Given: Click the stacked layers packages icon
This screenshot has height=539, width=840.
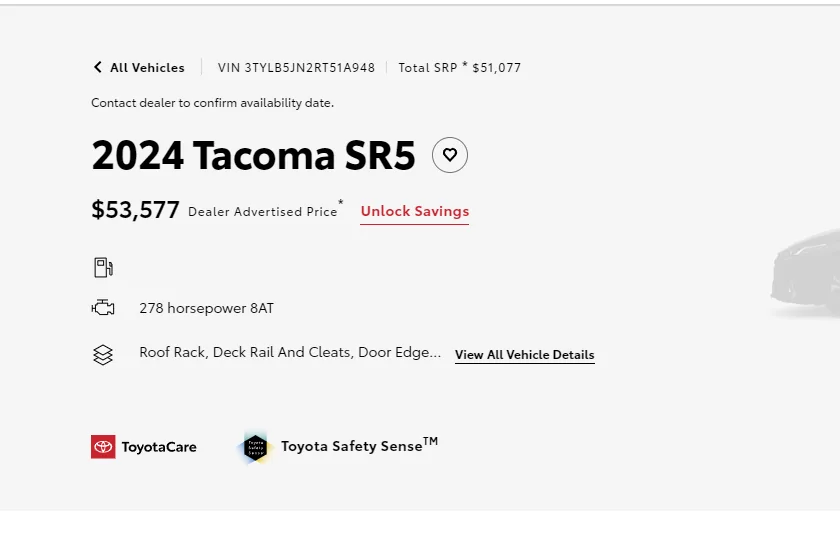Looking at the screenshot, I should [x=103, y=354].
